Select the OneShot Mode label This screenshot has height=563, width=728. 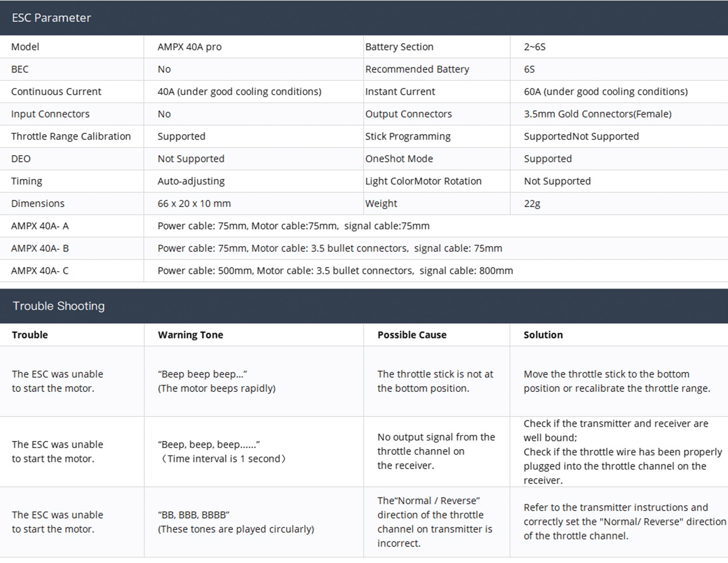pos(399,159)
